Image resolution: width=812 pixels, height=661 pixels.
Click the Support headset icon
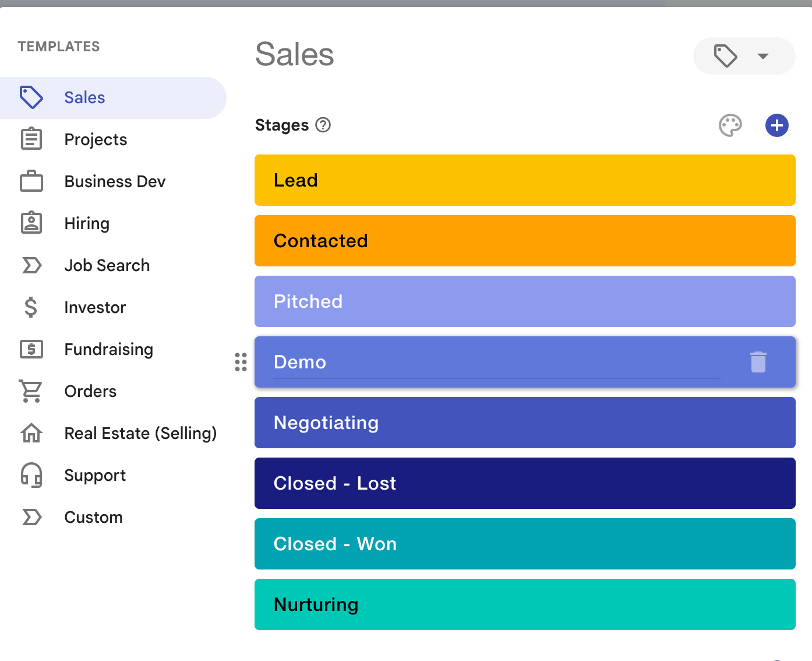coord(31,475)
